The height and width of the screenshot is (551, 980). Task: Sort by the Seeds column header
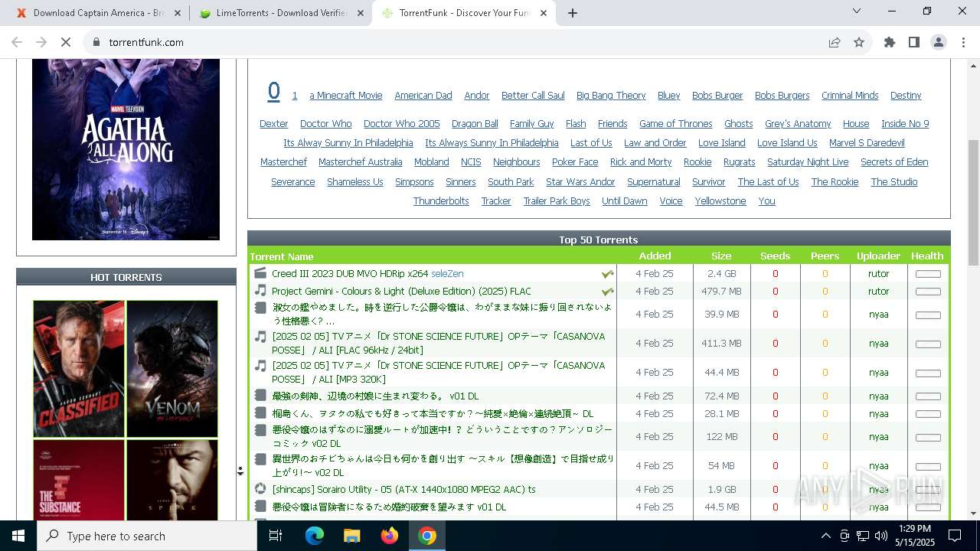[x=775, y=256]
